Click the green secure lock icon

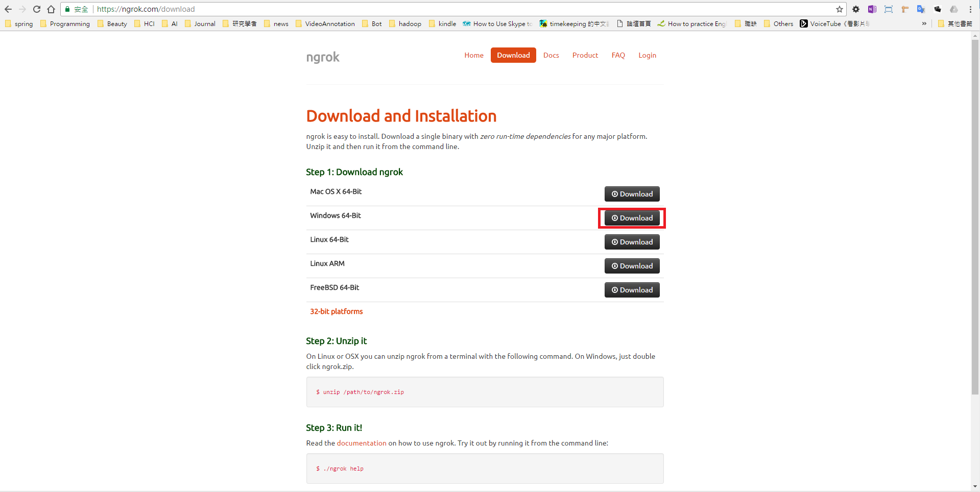click(x=67, y=9)
